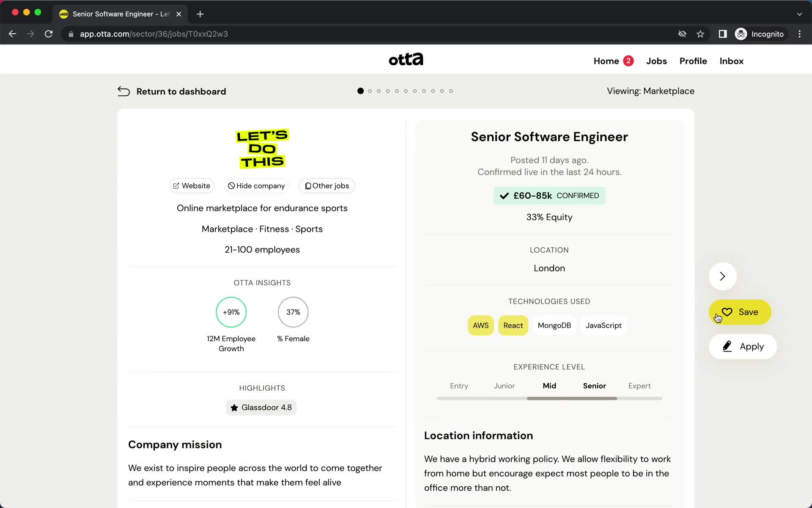The width and height of the screenshot is (812, 508).
Task: Click Return to dashboard link
Action: 181,91
